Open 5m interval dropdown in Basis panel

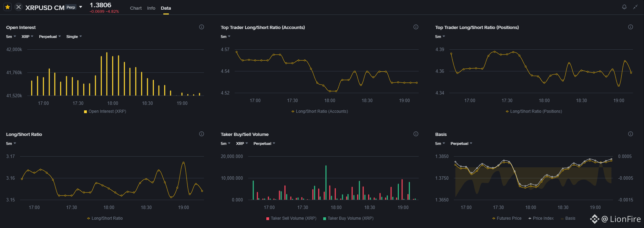click(440, 143)
